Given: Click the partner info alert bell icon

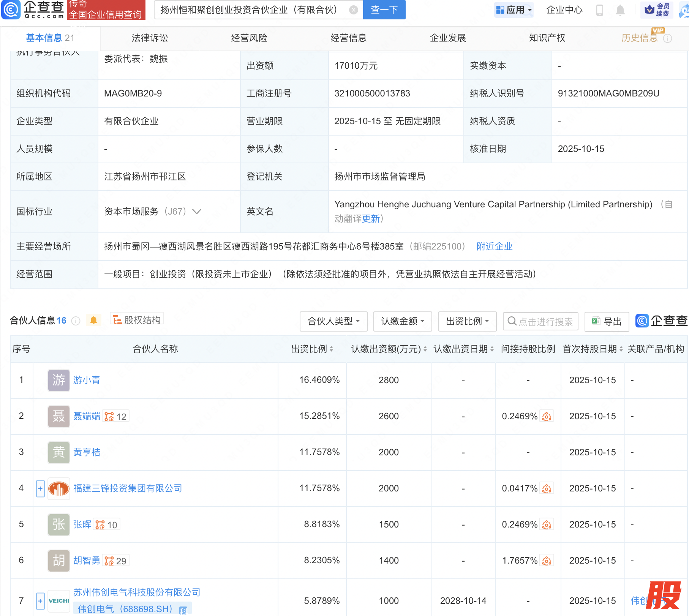Looking at the screenshot, I should pos(93,320).
